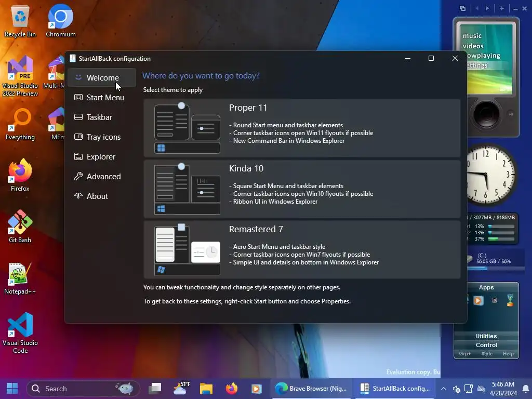Click the Kinda 10 preview thumbnail
Viewport: 532px width, 399px height.
(x=187, y=189)
